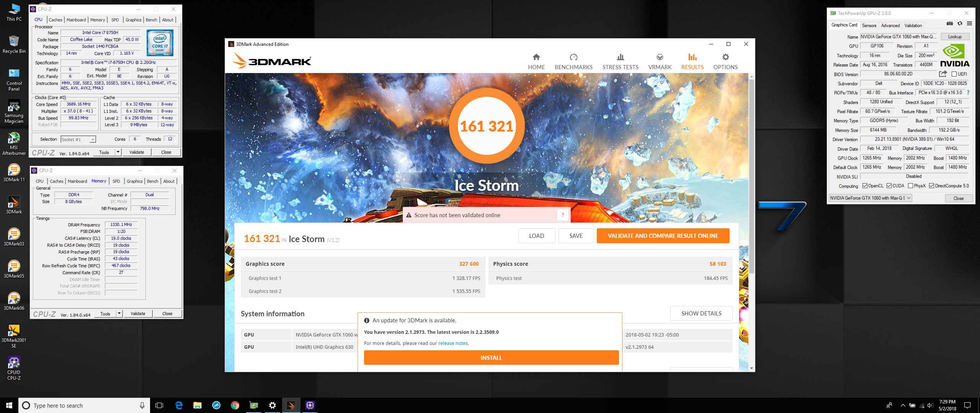980x413 pixels.
Task: Open the GPU-Z hamburger menu
Action: (969, 24)
